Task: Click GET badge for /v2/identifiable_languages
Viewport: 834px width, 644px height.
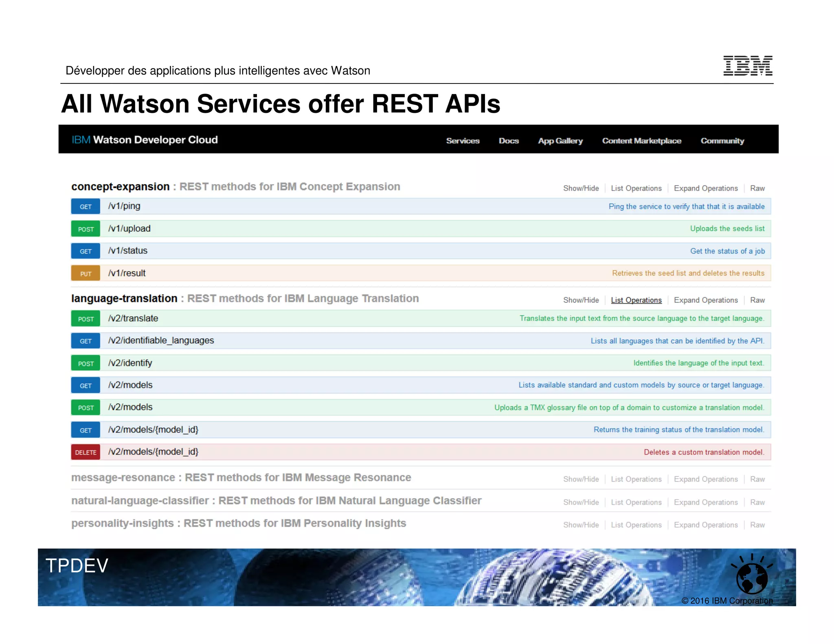Action: pyautogui.click(x=86, y=341)
